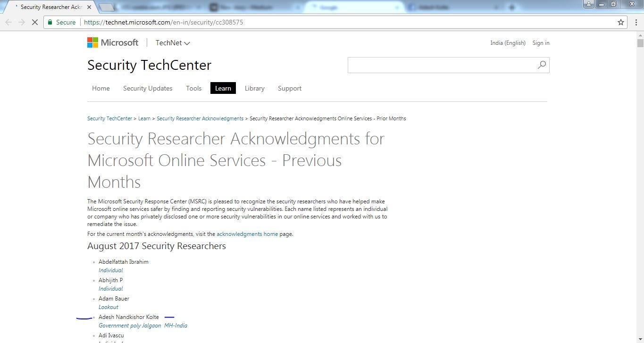The image size is (644, 343).
Task: Click the vertical page scrollbar thumb
Action: [x=640, y=43]
